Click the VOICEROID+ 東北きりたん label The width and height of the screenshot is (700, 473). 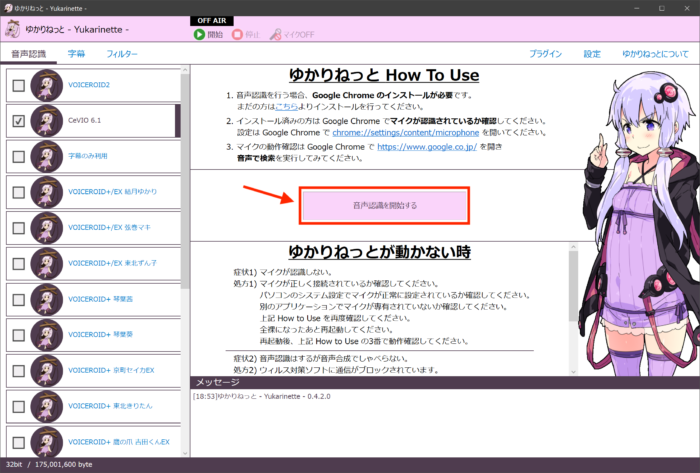(x=110, y=406)
